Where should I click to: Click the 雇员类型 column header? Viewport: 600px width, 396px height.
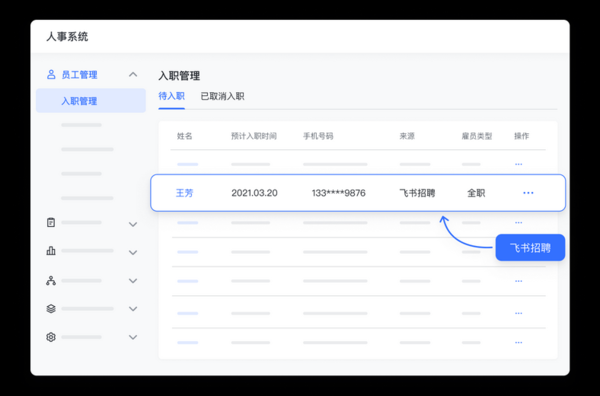pyautogui.click(x=477, y=136)
